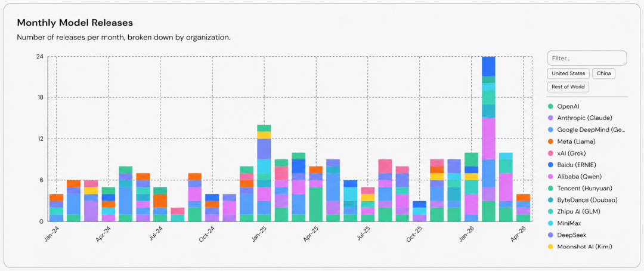Click the Anthropic (Claude) legend dot
This screenshot has height=271, width=644.
550,118
